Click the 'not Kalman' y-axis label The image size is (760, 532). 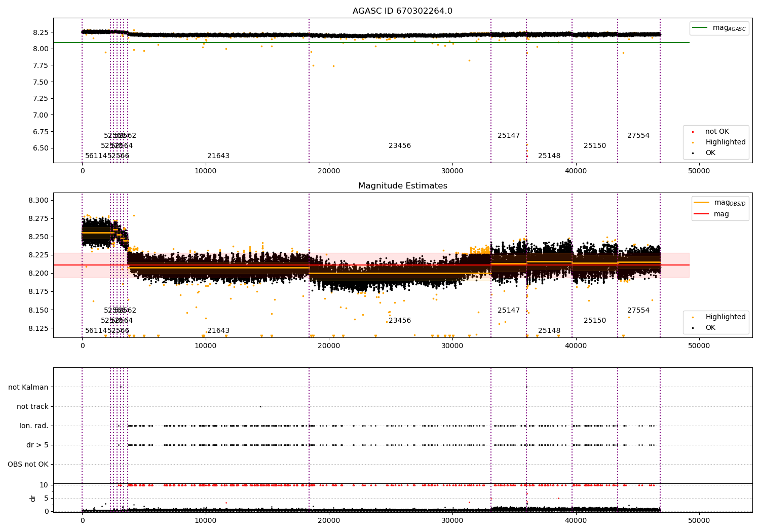click(x=28, y=387)
